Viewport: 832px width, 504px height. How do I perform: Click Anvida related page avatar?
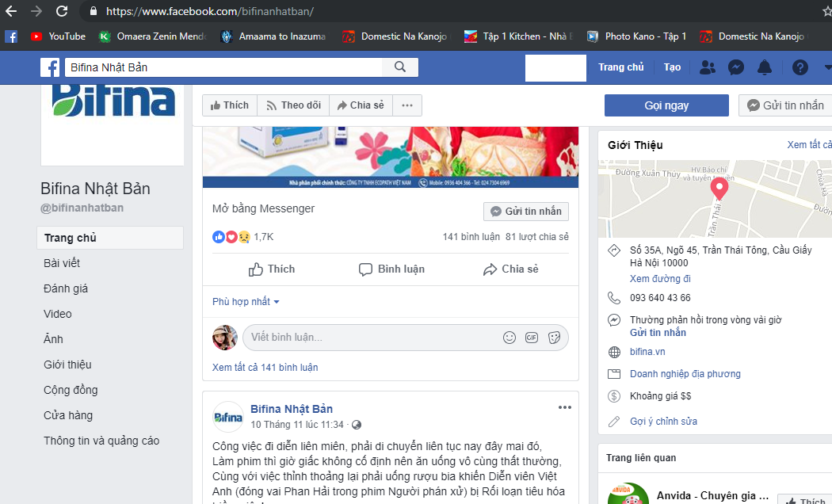(x=628, y=494)
